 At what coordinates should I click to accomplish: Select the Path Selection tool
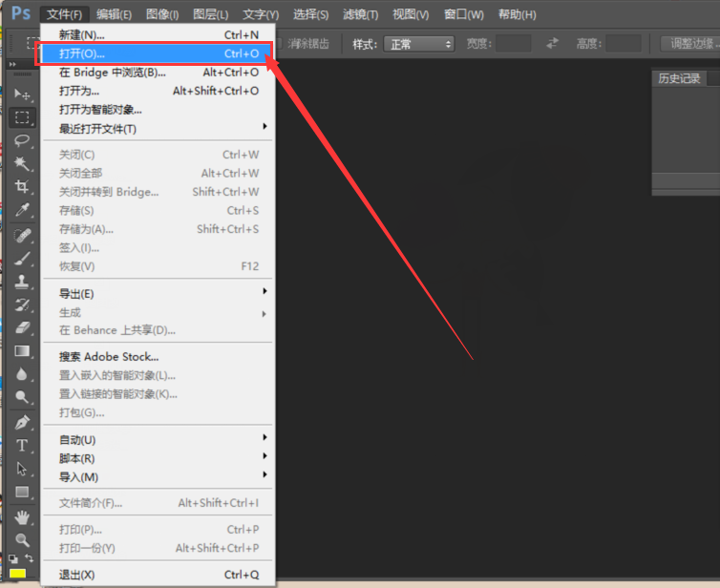(22, 469)
